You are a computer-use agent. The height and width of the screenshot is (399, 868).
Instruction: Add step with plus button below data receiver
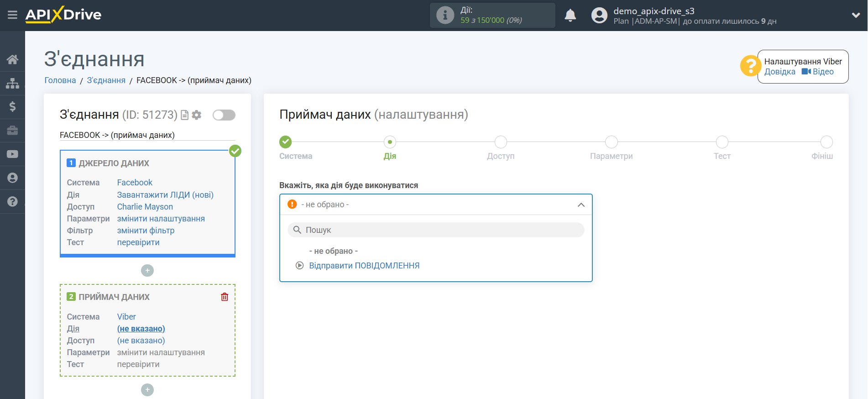click(147, 390)
